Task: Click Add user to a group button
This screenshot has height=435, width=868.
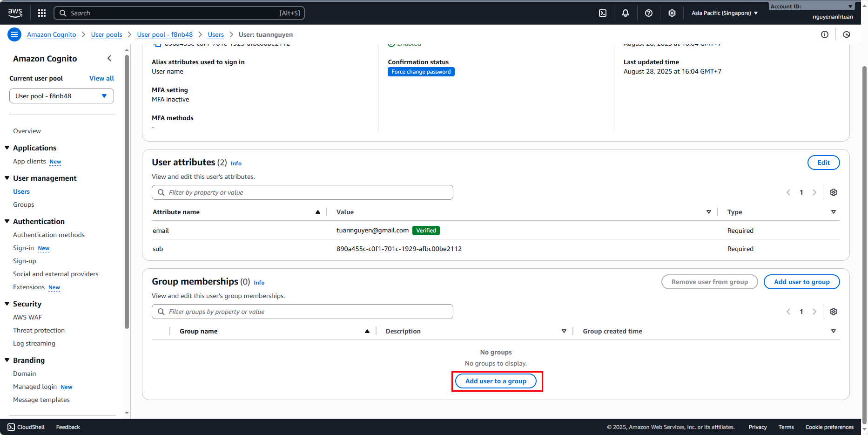Action: 496,381
